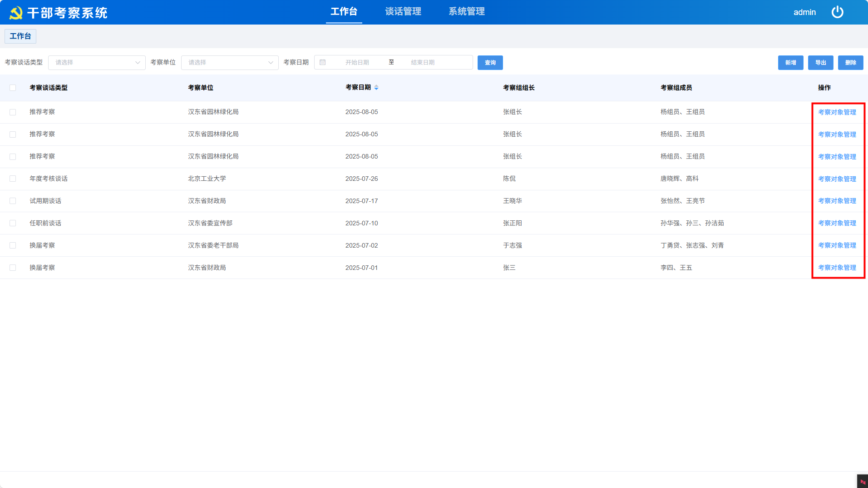868x488 pixels.
Task: Click the party emblem logo icon
Action: 16,13
